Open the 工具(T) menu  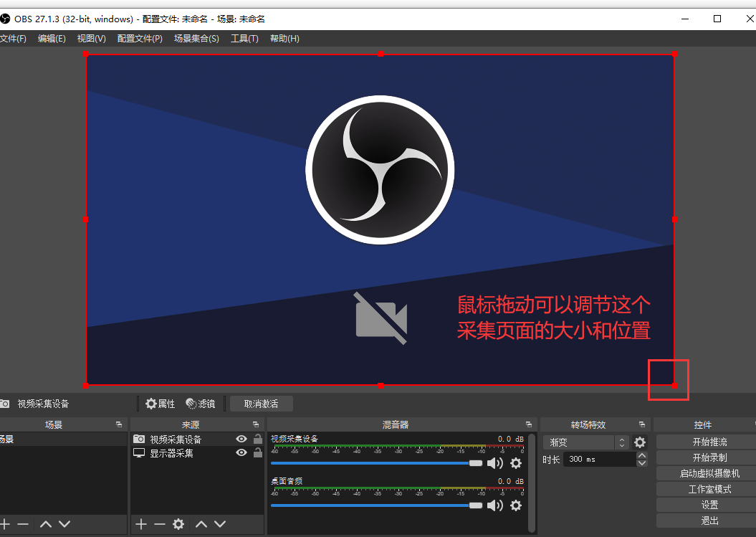tap(244, 39)
